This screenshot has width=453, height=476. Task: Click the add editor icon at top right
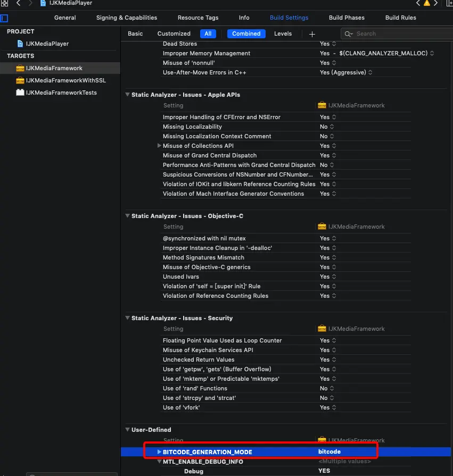pyautogui.click(x=449, y=3)
